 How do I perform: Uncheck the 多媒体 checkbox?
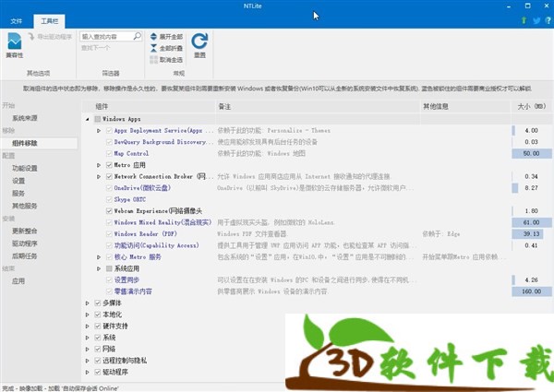98,303
